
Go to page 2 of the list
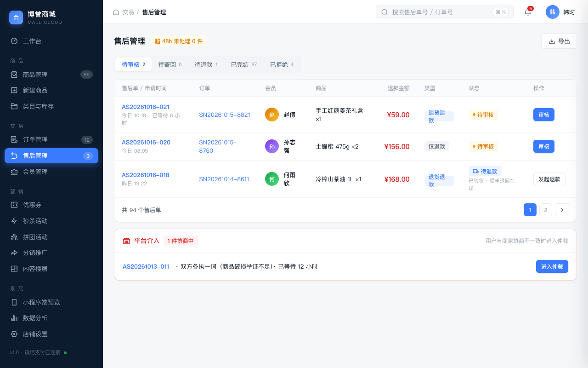[546, 210]
